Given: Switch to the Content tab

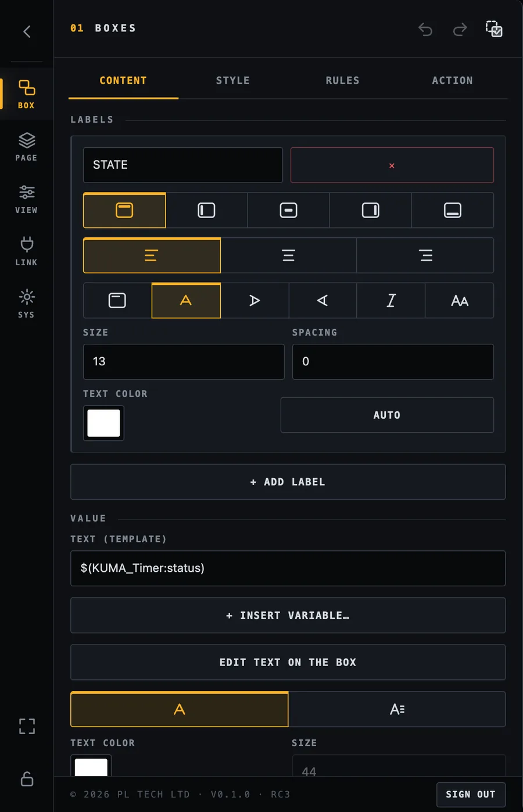Looking at the screenshot, I should (x=123, y=80).
